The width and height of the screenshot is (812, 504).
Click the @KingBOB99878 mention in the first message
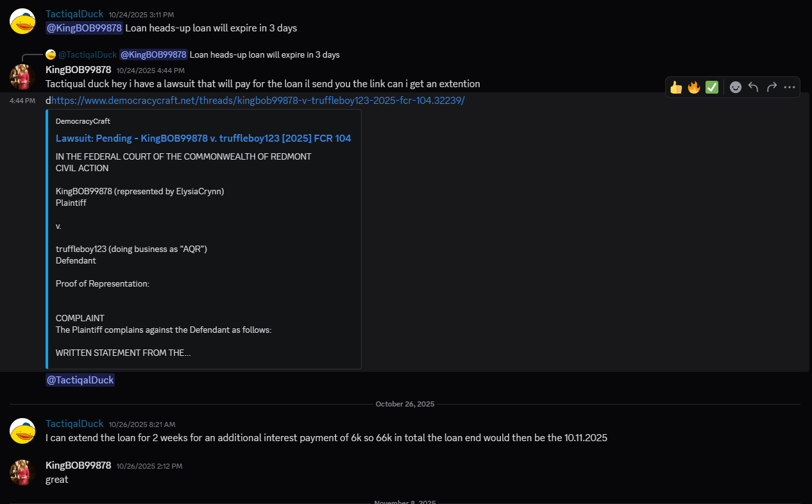pyautogui.click(x=83, y=28)
